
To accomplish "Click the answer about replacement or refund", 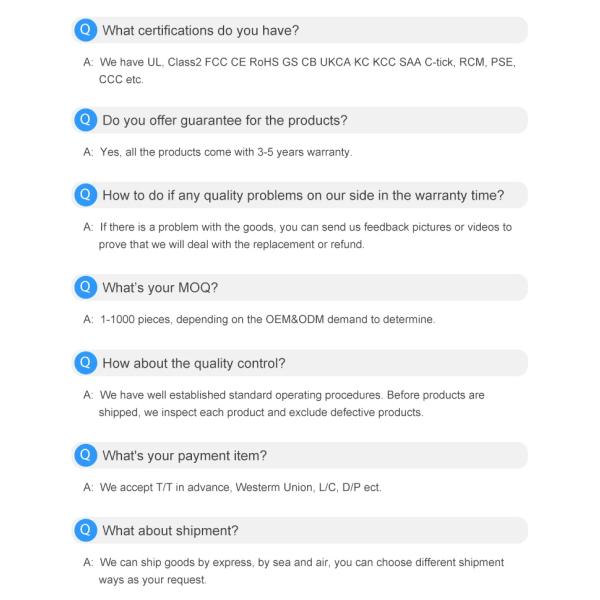I will tap(300, 236).
